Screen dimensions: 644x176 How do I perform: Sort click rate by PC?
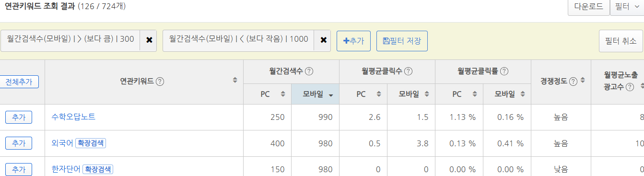[x=475, y=94]
